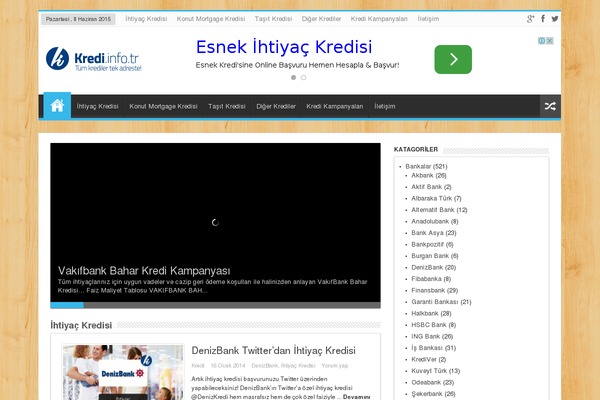Open İhtiyaç Kredisi in top gray menu
The width and height of the screenshot is (600, 400).
pyautogui.click(x=146, y=19)
